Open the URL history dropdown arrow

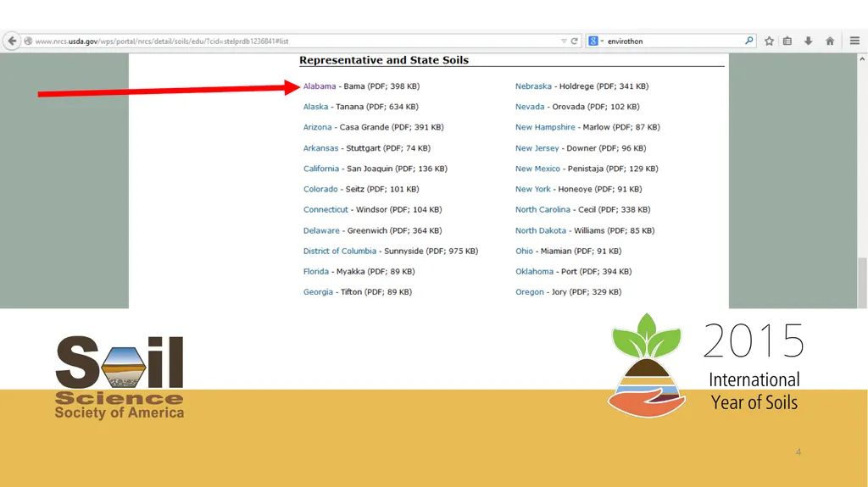tap(564, 41)
